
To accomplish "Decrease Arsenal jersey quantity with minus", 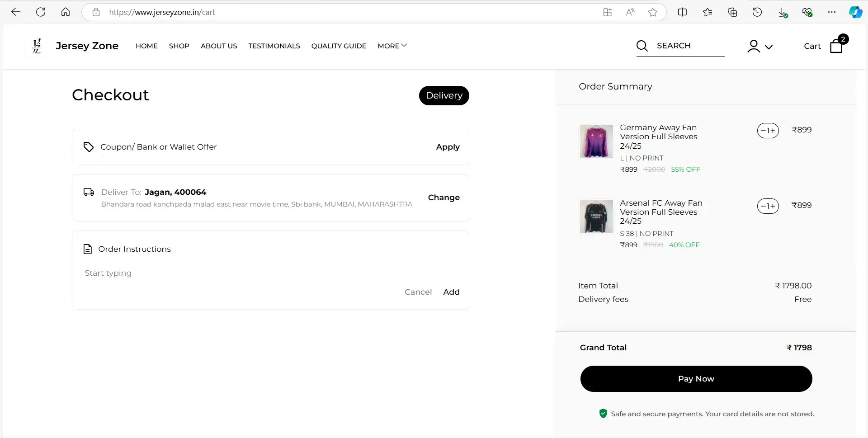I will pyautogui.click(x=763, y=206).
